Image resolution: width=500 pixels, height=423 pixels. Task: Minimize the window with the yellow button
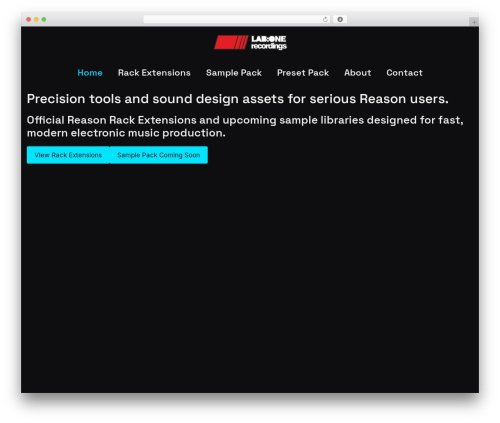[x=36, y=20]
